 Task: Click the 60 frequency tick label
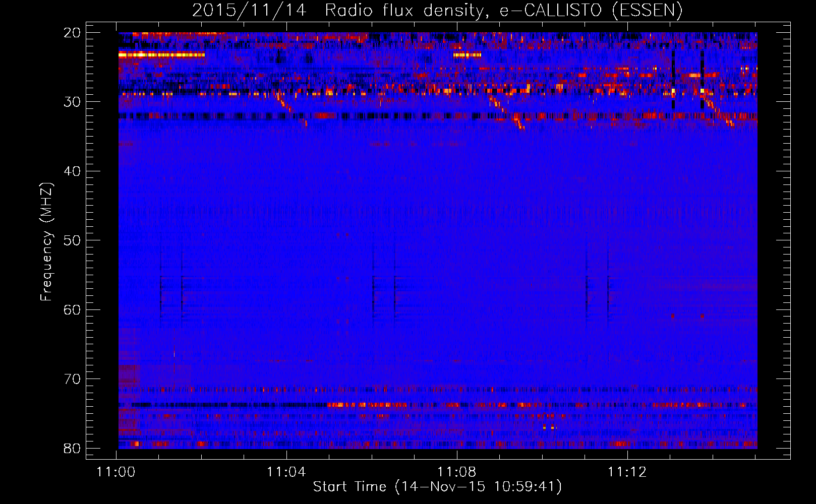point(73,309)
